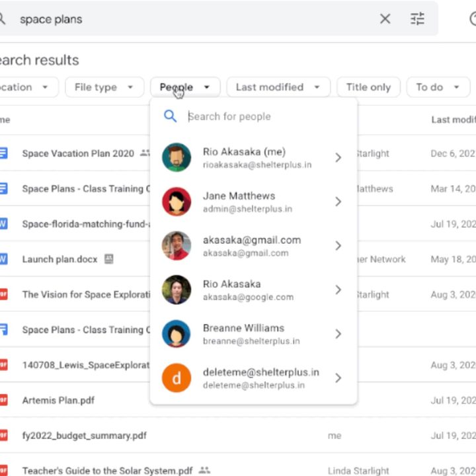Click avatar of Rio Akasaka akasaka@google.com

(177, 290)
